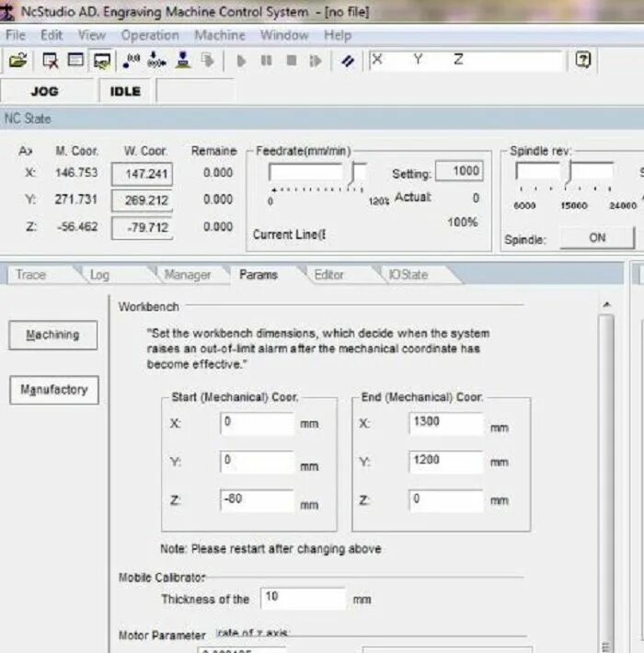Open the Operation menu
644x653 pixels.
150,35
